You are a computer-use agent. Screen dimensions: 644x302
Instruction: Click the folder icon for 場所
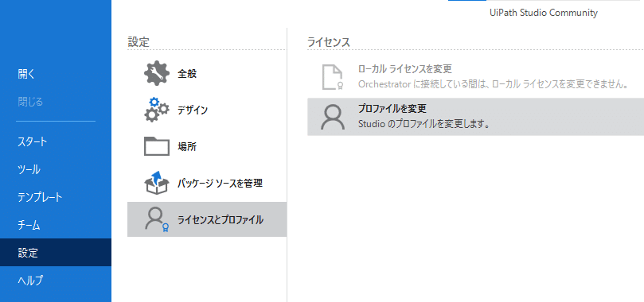[157, 146]
